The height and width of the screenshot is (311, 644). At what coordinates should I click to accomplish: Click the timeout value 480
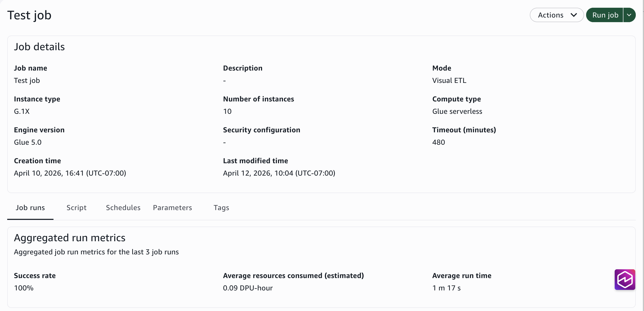coord(439,142)
